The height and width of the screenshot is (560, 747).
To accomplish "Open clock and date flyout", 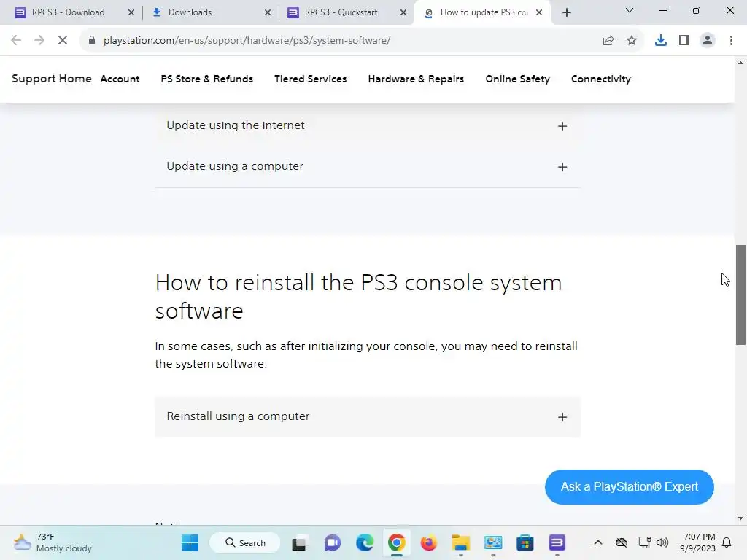I will pyautogui.click(x=698, y=542).
